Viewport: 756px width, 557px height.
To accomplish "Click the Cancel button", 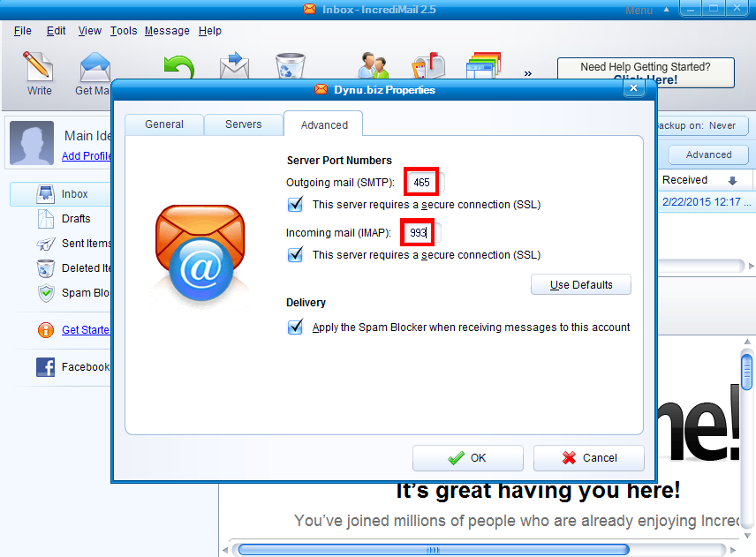I will point(589,458).
